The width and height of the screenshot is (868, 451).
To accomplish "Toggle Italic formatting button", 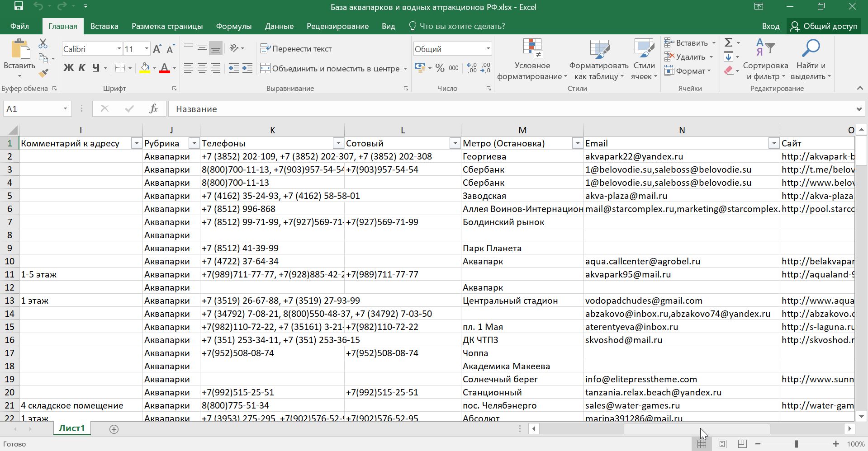I will (82, 68).
